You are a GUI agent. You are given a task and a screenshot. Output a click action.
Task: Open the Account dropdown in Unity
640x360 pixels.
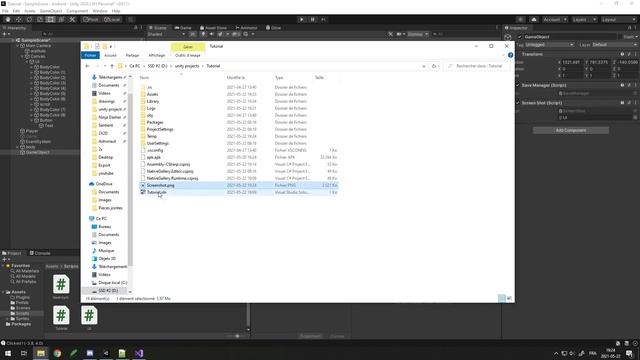coord(555,20)
